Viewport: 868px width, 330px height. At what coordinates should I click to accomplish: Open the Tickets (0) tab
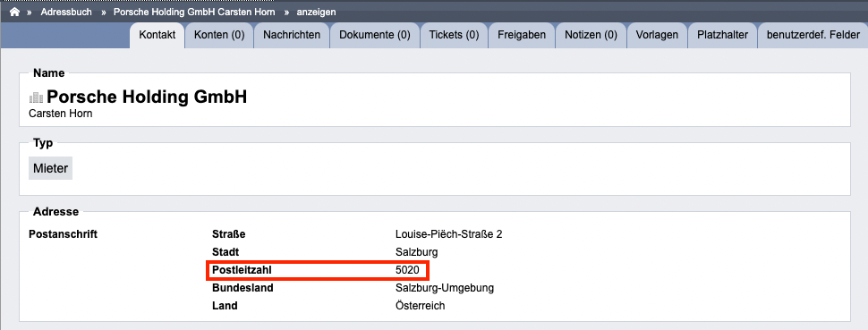coord(454,35)
